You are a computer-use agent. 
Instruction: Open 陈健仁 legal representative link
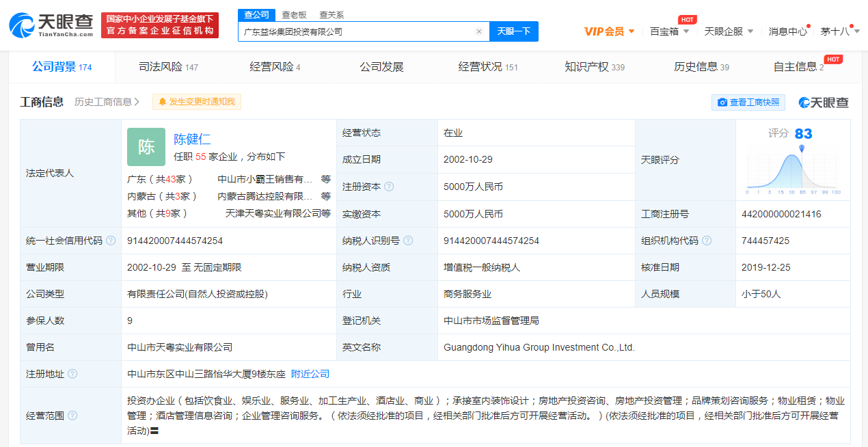192,139
